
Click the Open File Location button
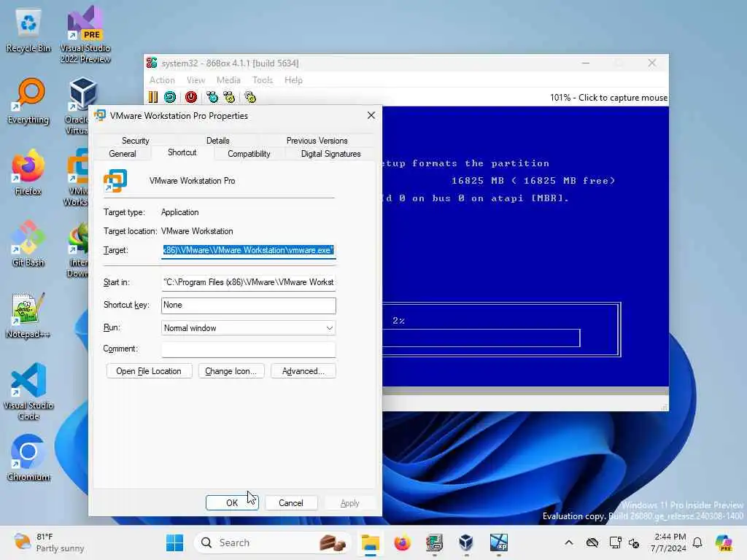149,371
